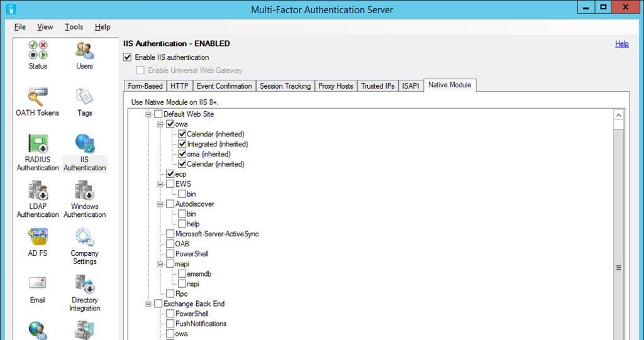Open RADIUS Authentication icon

pos(38,152)
